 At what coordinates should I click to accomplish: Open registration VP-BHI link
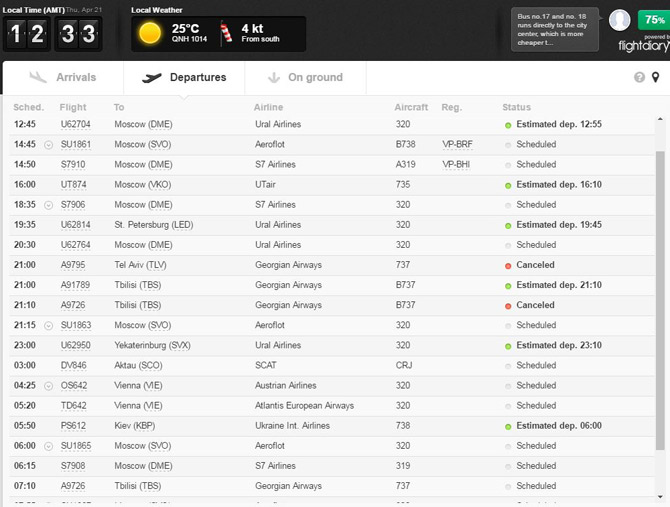pos(456,164)
